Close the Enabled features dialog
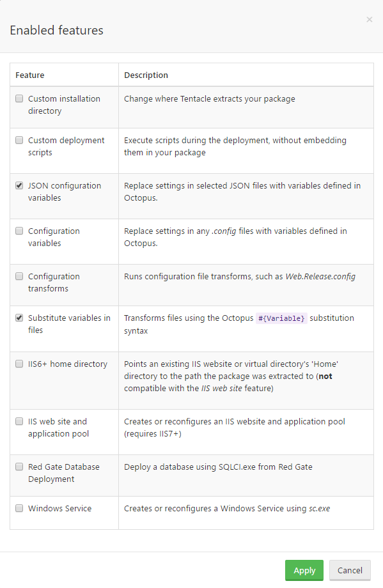This screenshot has width=383, height=588. click(x=369, y=19)
